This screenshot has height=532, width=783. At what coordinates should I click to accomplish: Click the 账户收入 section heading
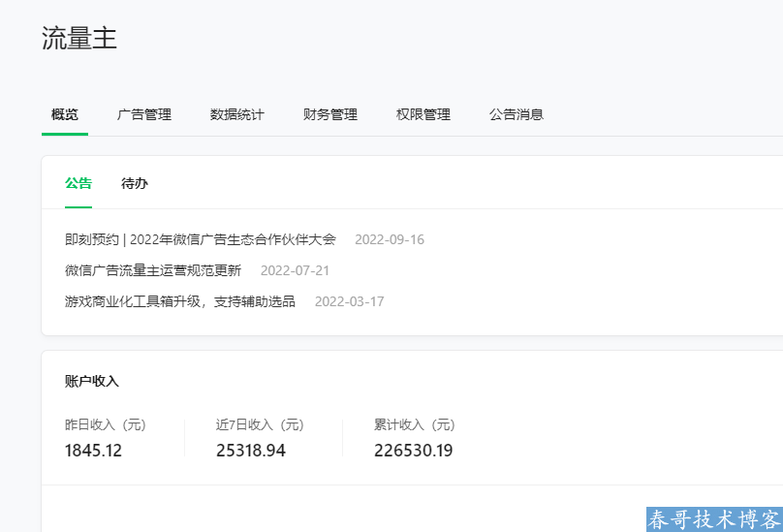[x=92, y=381]
